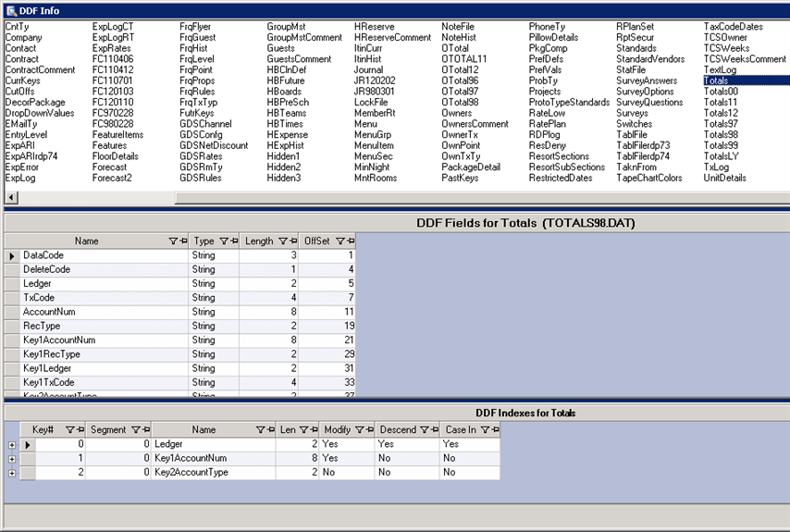Select the Contract table in list
The image size is (790, 532).
coord(21,59)
